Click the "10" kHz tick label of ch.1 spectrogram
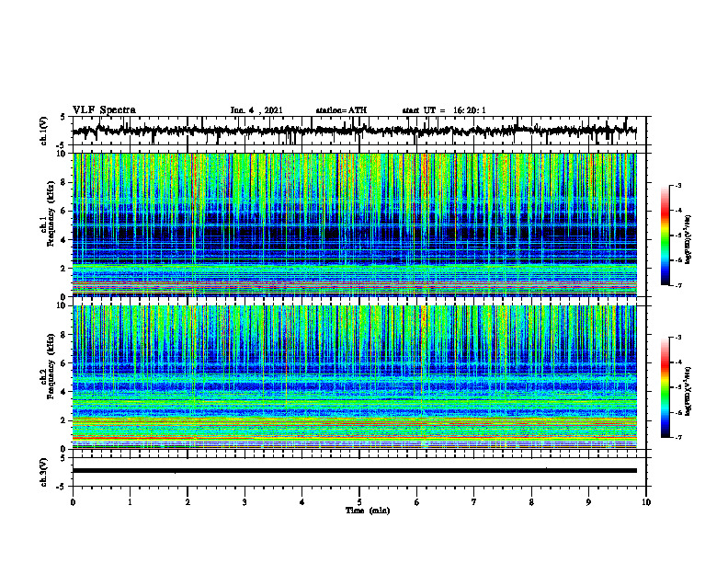Screen dimensions: 728x563 [62, 154]
